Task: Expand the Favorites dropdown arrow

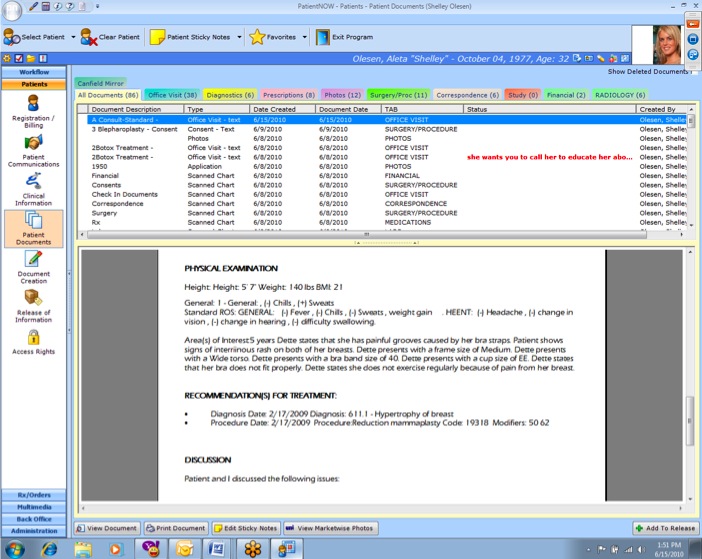Action: point(304,37)
